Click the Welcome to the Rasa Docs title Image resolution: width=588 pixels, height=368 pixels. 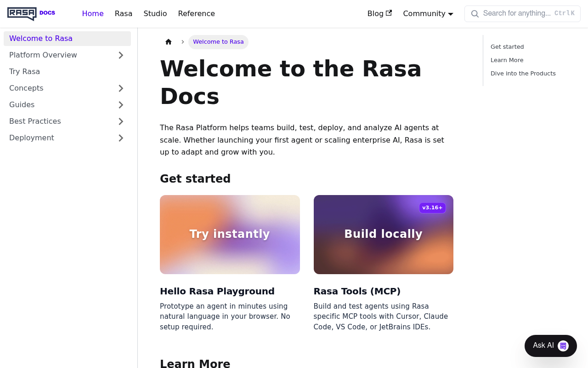click(x=291, y=82)
